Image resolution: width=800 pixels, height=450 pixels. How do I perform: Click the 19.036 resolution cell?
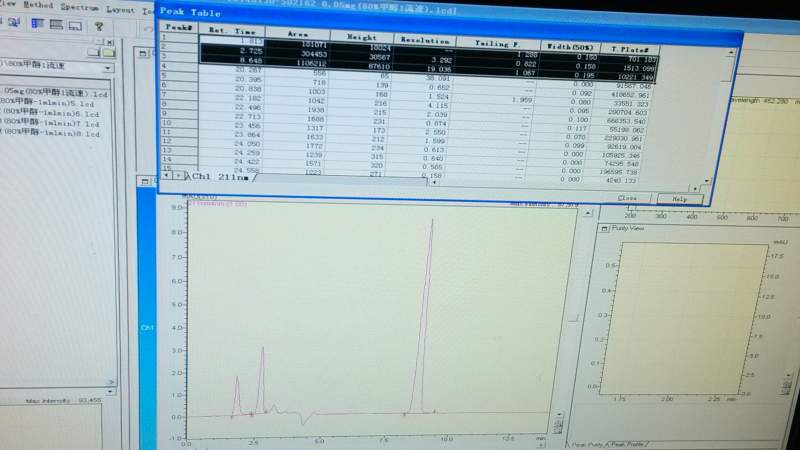click(x=423, y=69)
